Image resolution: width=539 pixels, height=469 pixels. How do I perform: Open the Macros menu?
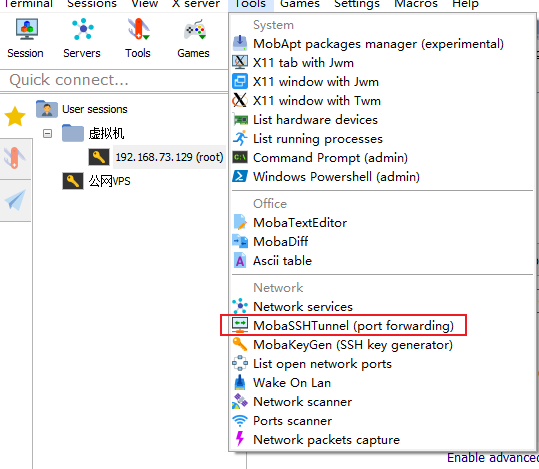pos(416,4)
